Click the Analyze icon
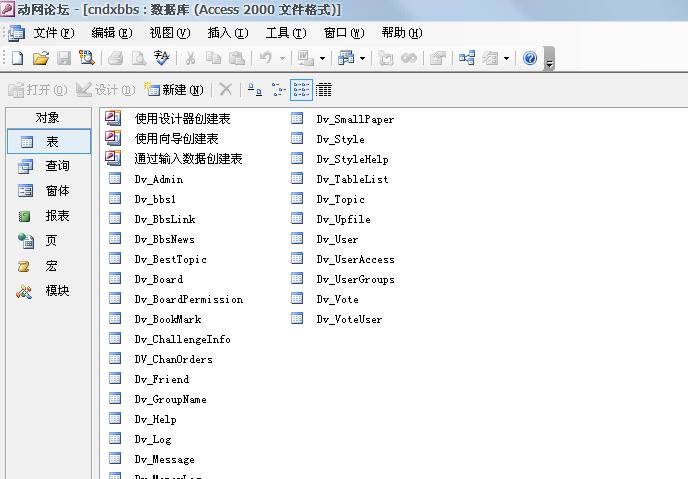 (x=346, y=58)
